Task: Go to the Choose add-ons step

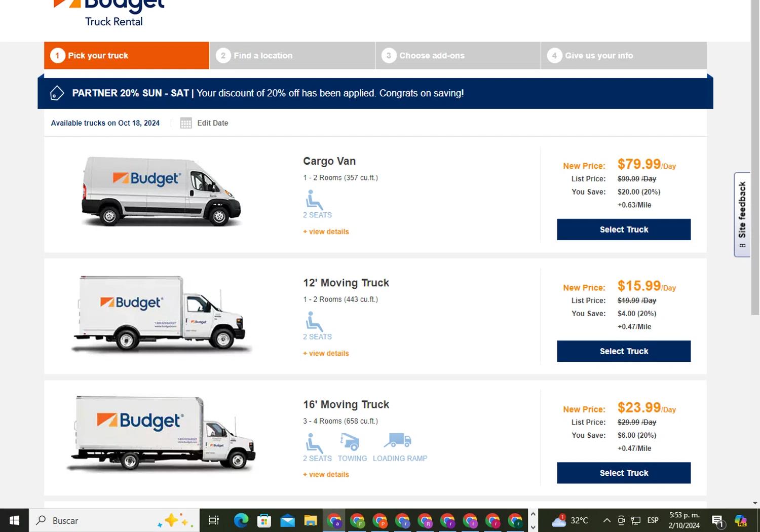Action: pyautogui.click(x=458, y=55)
